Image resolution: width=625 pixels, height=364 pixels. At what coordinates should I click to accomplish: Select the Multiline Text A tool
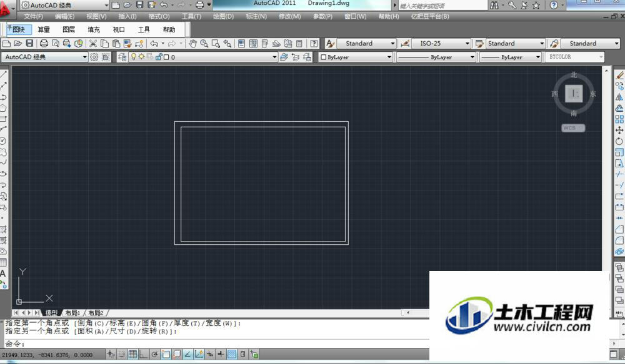click(2, 273)
